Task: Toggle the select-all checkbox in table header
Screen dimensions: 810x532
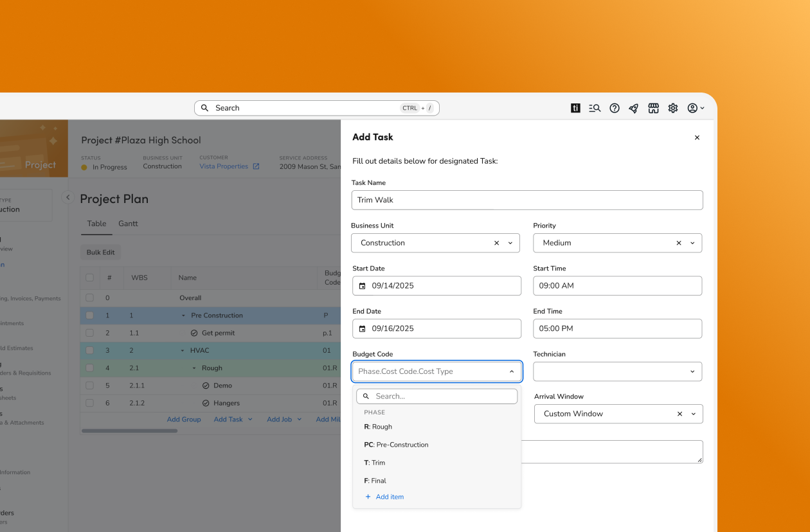Action: click(x=89, y=278)
